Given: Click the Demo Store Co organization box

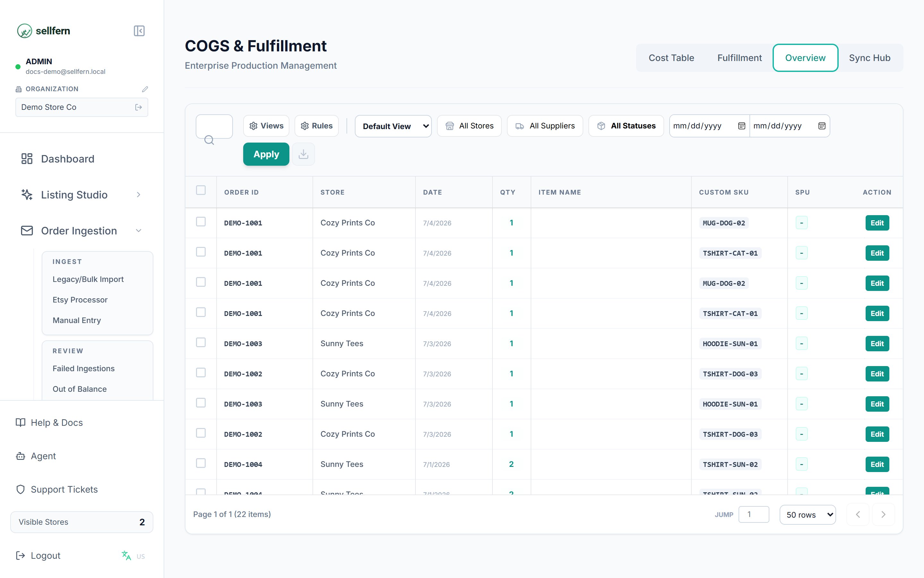Looking at the screenshot, I should 82,108.
